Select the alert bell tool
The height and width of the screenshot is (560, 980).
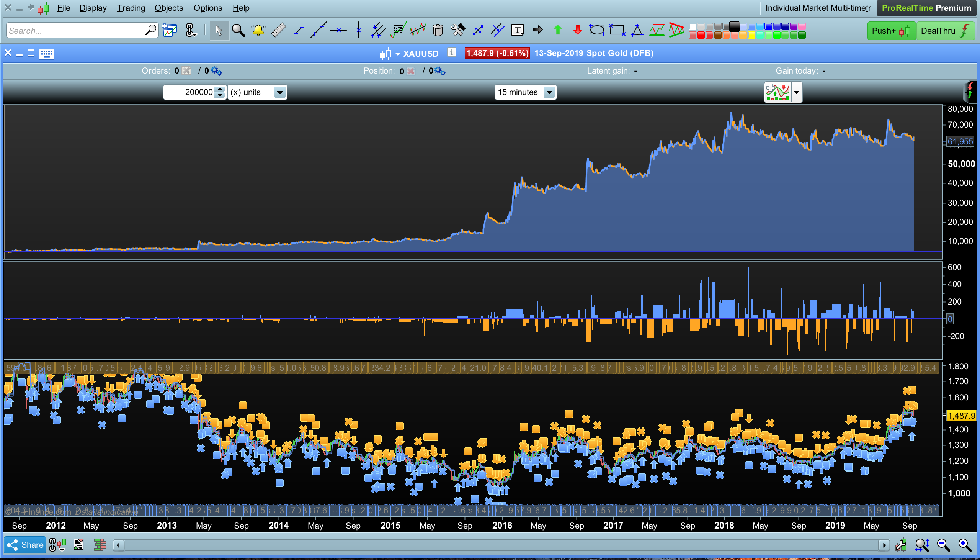258,30
